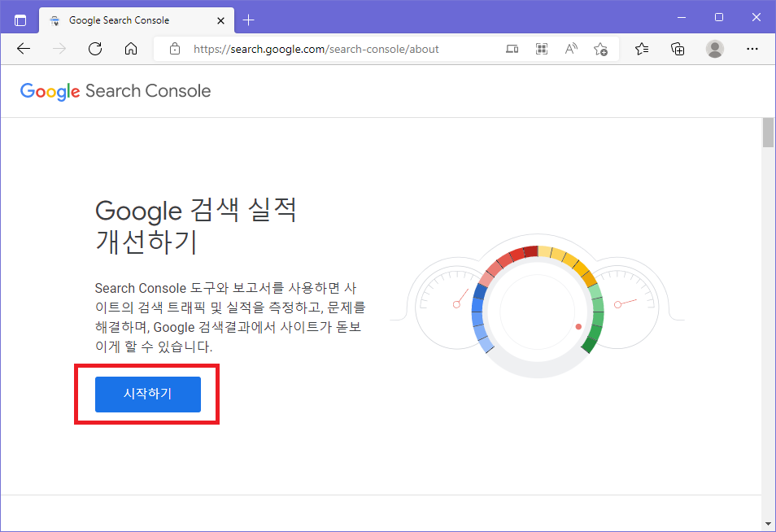Click the page vertical scrollbar thumb
Viewport: 776px width, 532px height.
pyautogui.click(x=768, y=133)
